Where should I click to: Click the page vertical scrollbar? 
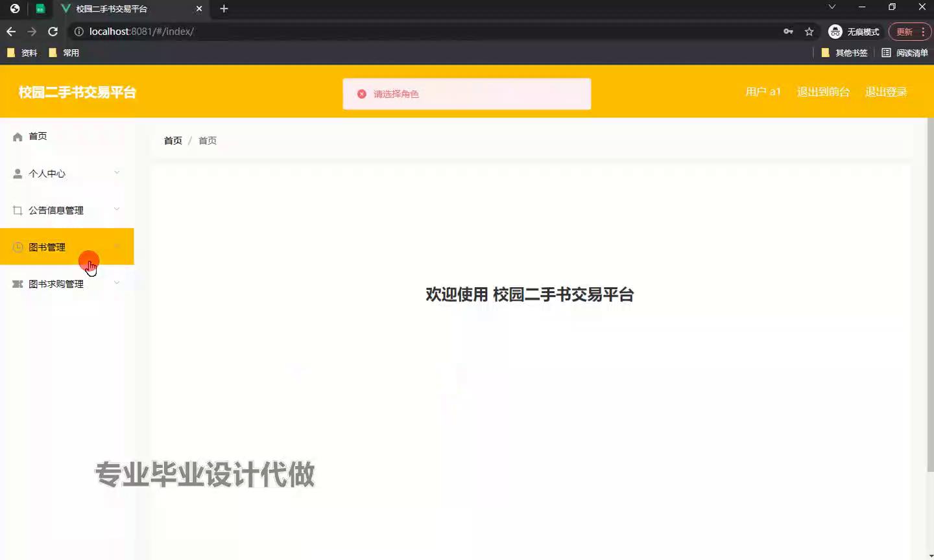930,292
